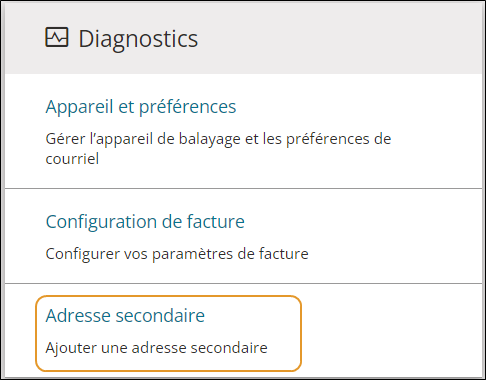Screen dimensions: 486x380
Task: Click 'Ajouter une adresse secondaire' description
Action: point(156,348)
